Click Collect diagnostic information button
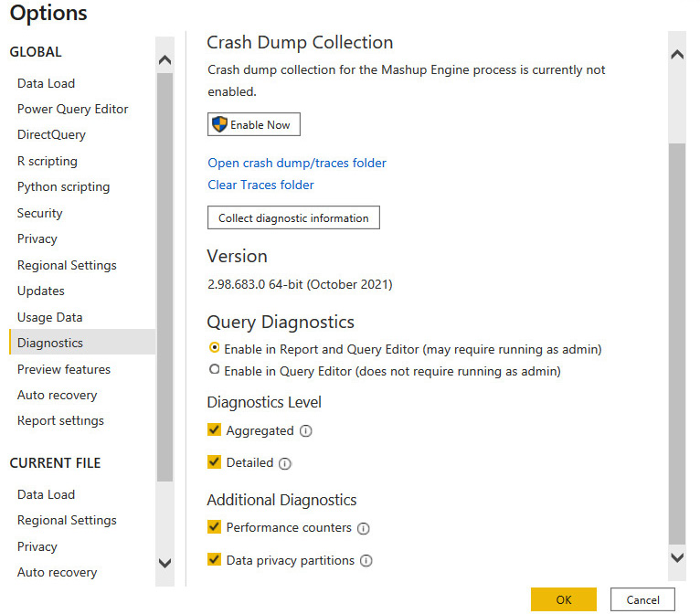 point(293,217)
